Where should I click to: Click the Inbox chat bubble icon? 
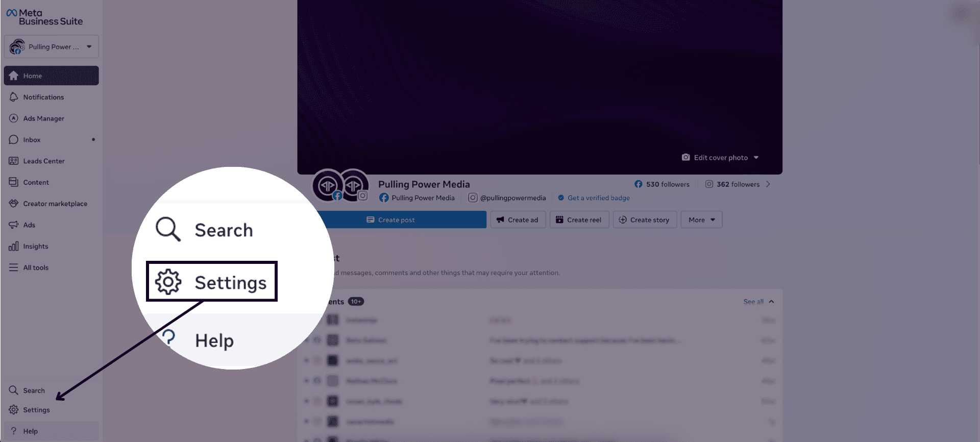click(x=13, y=140)
